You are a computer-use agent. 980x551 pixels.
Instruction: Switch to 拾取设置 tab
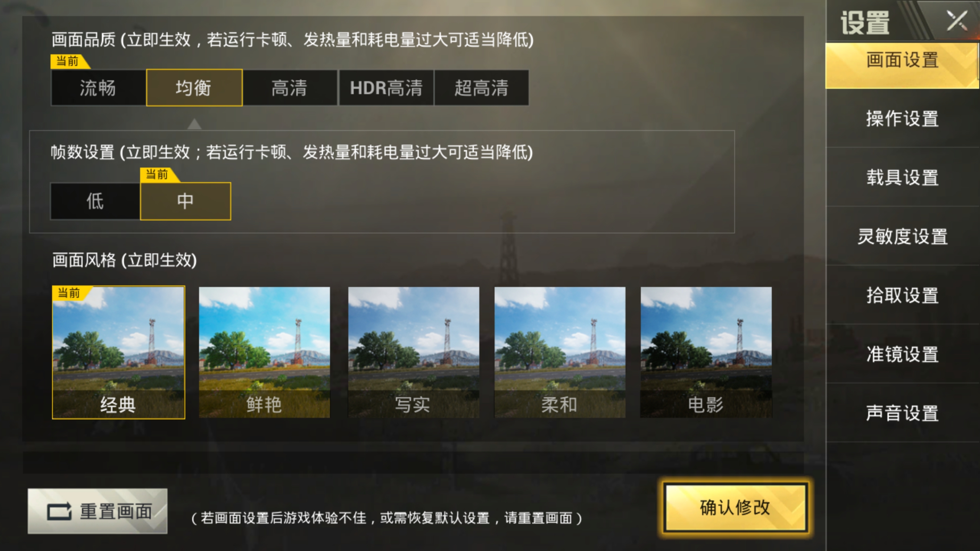click(x=903, y=295)
